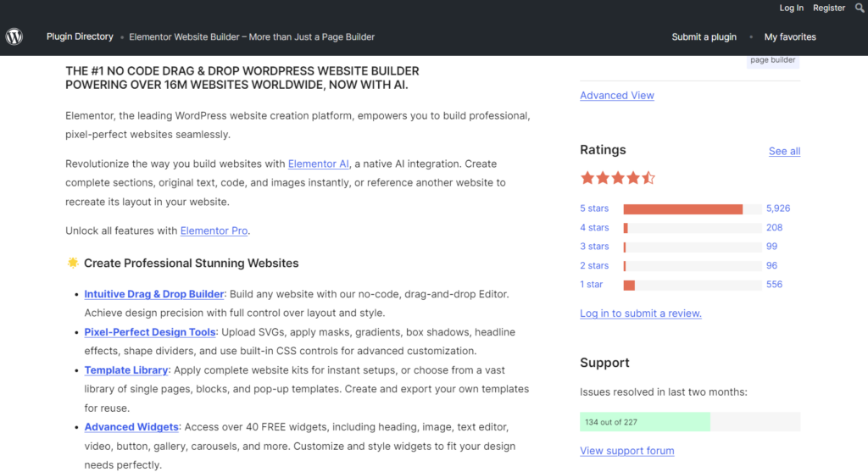Click the 208 review count

coord(774,227)
